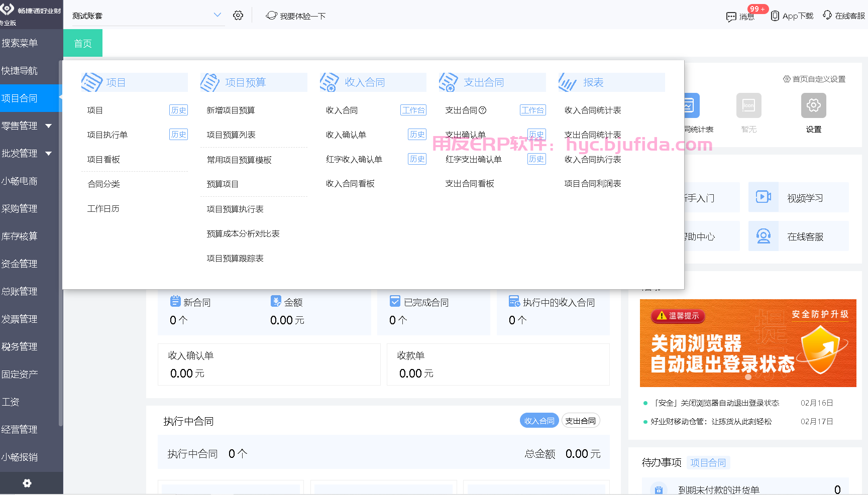Open 项目预算跟踪表 entry
Image resolution: width=868 pixels, height=495 pixels.
coord(235,259)
